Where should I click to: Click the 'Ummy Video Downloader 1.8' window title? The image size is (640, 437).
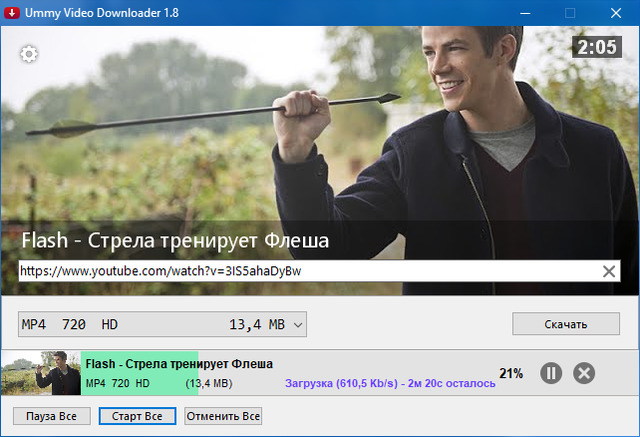102,13
